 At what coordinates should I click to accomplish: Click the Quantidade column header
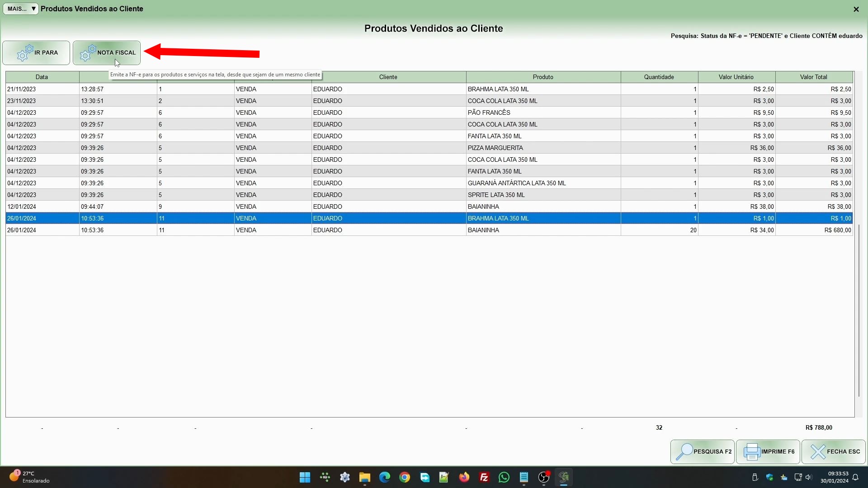pyautogui.click(x=658, y=77)
